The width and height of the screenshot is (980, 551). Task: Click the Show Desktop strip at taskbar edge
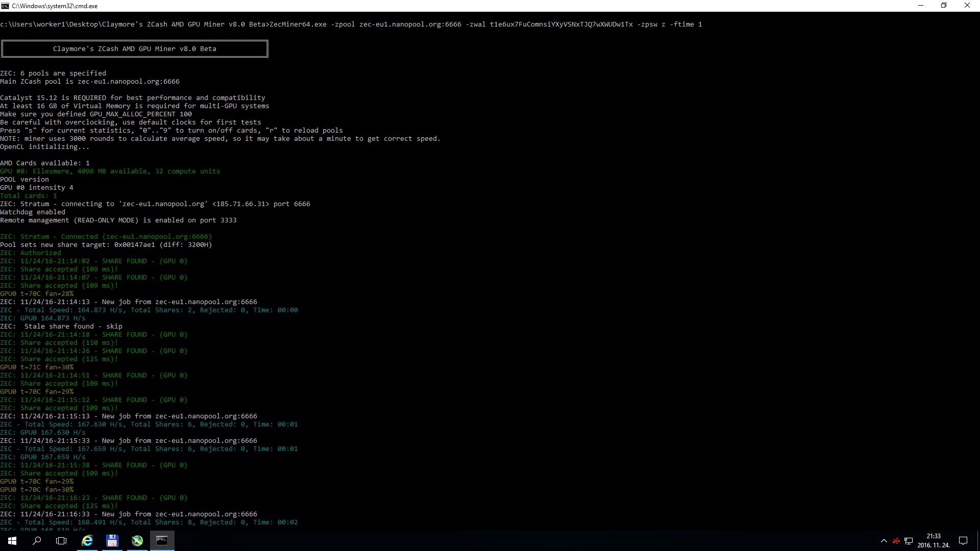tap(978, 541)
